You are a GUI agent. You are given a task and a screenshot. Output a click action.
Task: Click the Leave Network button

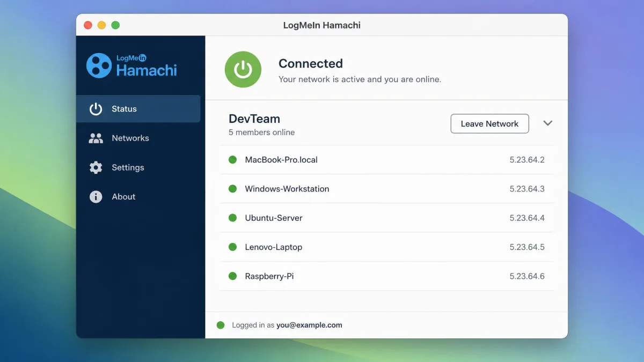click(x=489, y=123)
